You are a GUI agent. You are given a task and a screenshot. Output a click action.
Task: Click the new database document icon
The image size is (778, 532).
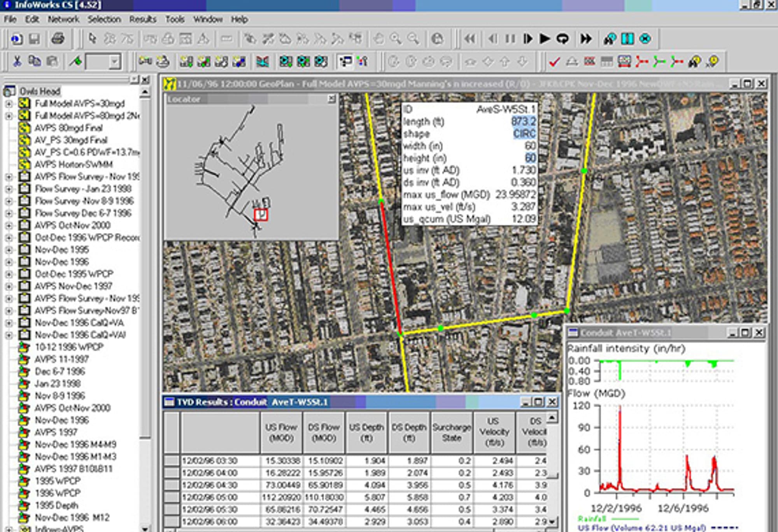click(16, 39)
